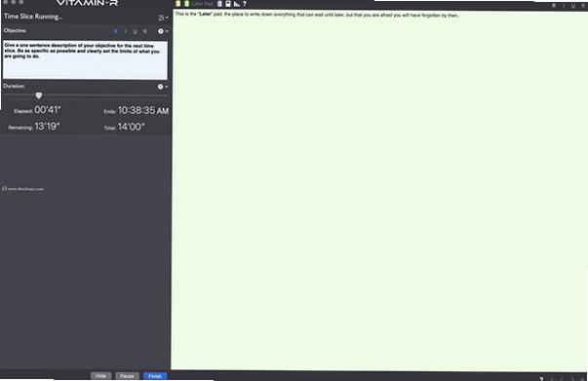
Task: Click the Total time value 14'00"
Action: point(131,127)
